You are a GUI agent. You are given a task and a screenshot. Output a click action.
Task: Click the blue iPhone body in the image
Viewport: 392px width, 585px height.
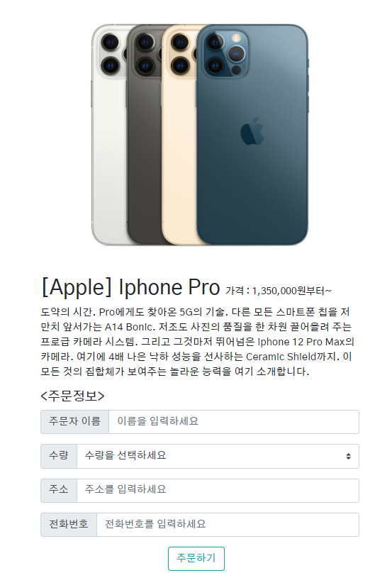tap(252, 149)
